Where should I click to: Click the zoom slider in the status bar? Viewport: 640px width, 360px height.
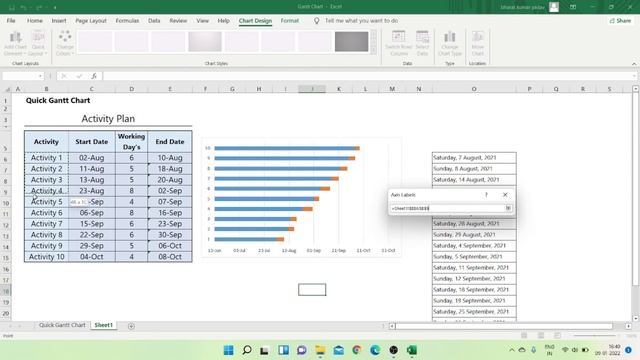(594, 336)
